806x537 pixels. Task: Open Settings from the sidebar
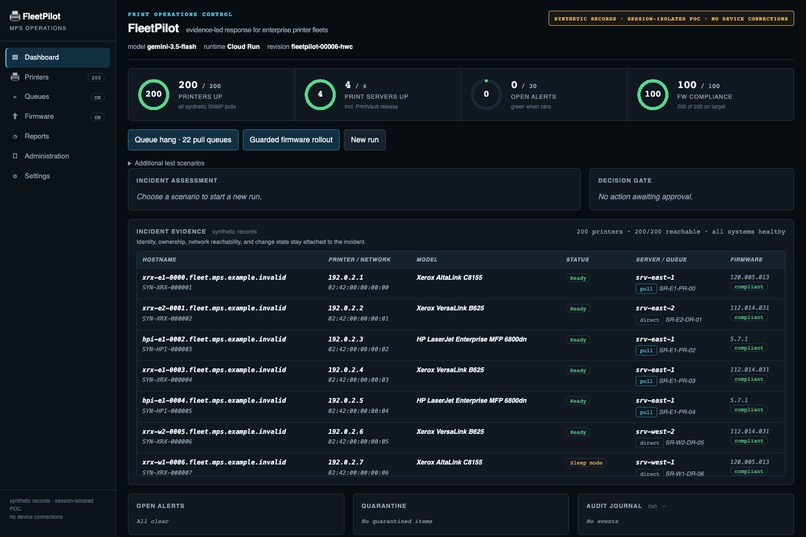tap(58, 176)
